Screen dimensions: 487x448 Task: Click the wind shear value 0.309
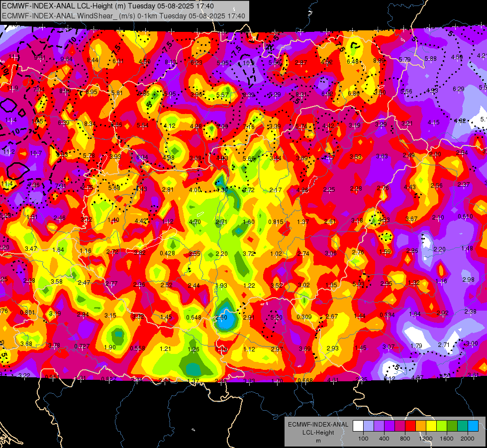tap(304, 317)
